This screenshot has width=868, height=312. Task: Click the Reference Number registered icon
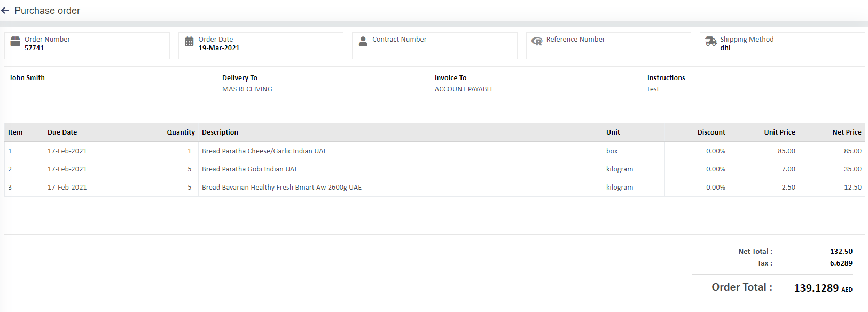pyautogui.click(x=537, y=41)
